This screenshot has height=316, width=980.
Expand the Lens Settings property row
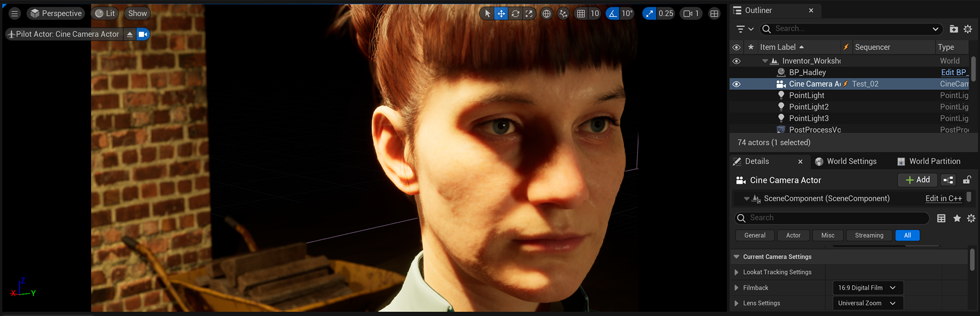[x=737, y=303]
